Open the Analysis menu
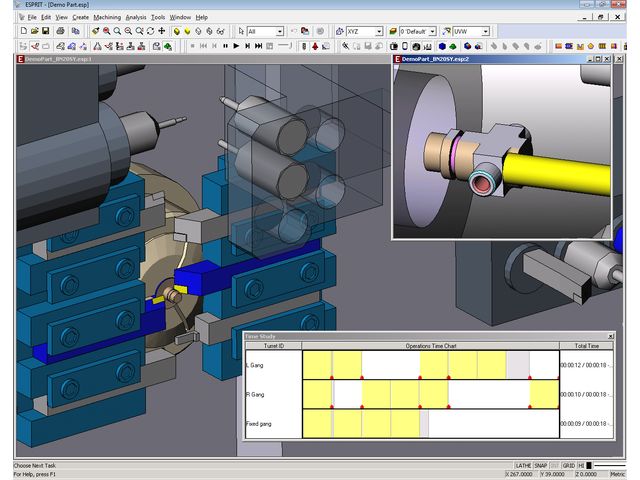 coord(136,17)
